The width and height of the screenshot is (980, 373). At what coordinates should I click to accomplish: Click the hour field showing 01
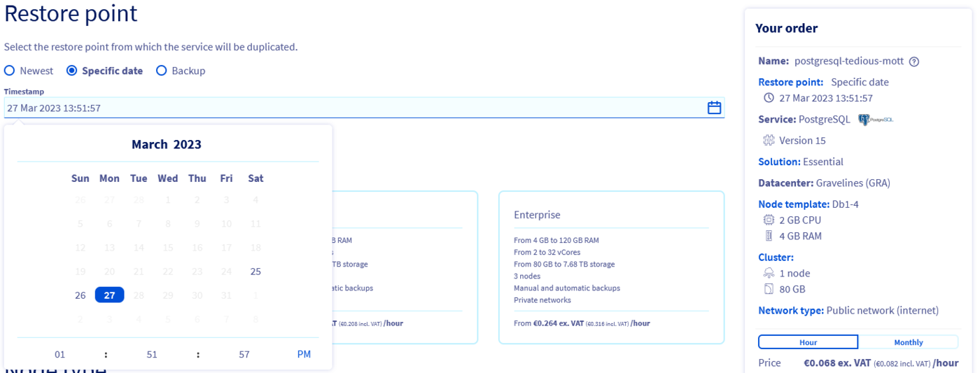click(60, 355)
